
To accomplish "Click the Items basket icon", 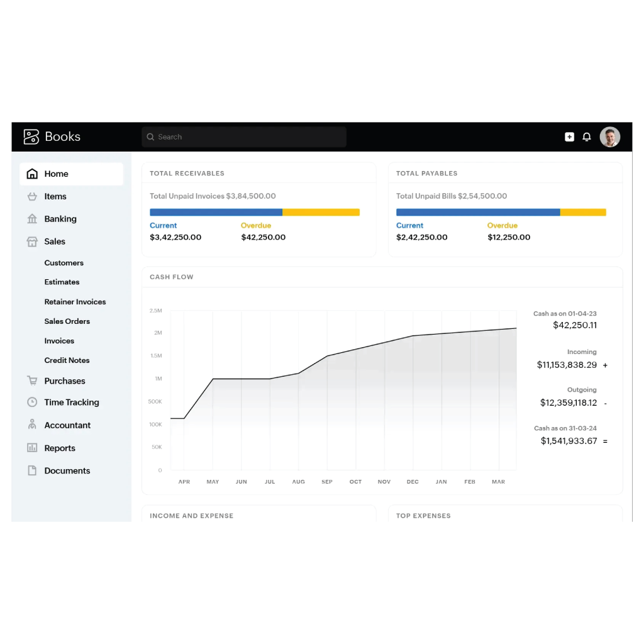I will [32, 196].
